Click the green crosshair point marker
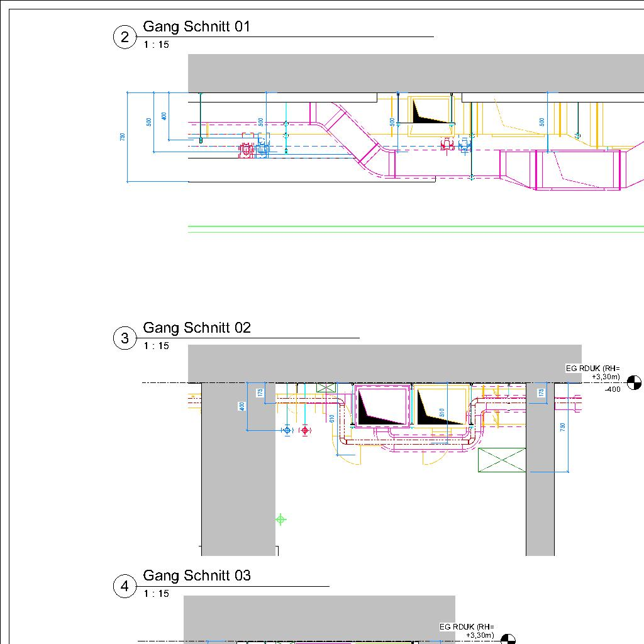This screenshot has width=644, height=644. [280, 519]
